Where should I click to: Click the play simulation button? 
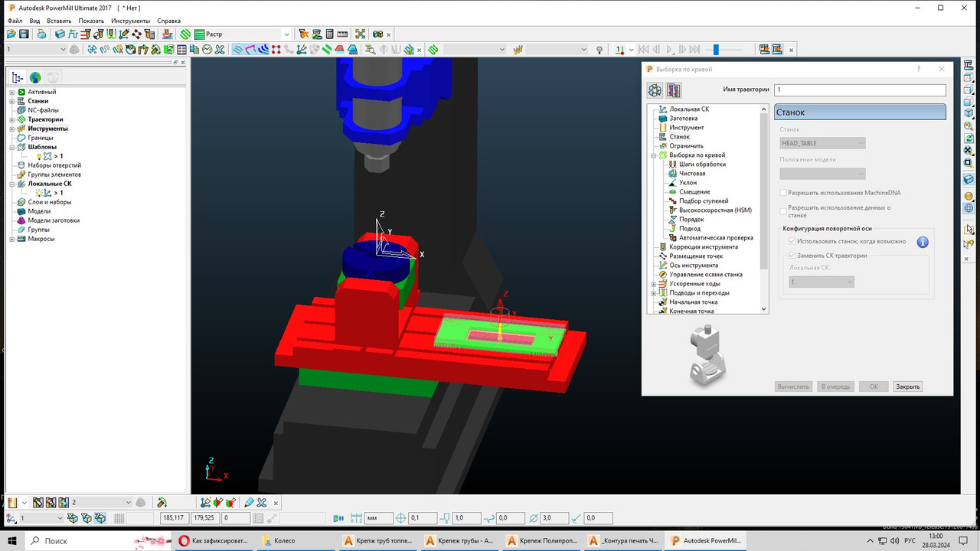[x=670, y=50]
